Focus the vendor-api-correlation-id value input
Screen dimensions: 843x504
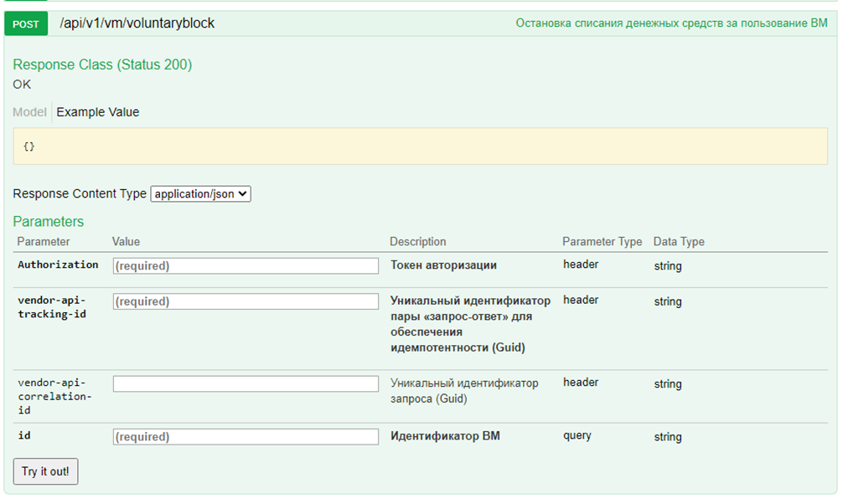246,383
